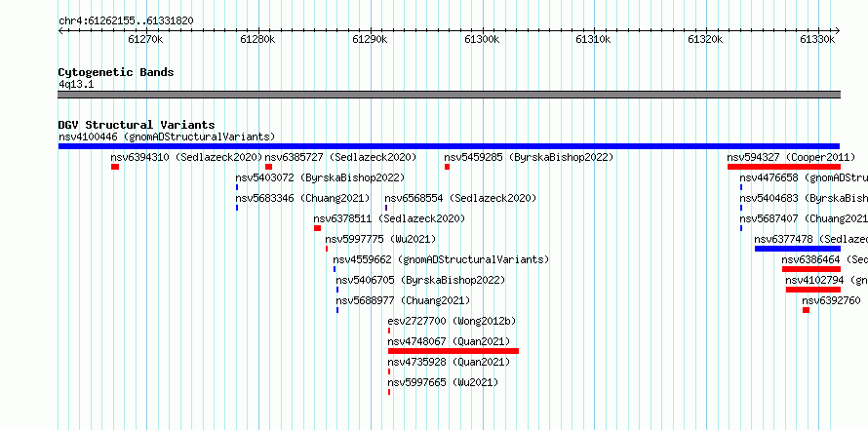Open nsv4735928 (Quan2021) variant
Screen dimensions: 868x430
(449, 362)
